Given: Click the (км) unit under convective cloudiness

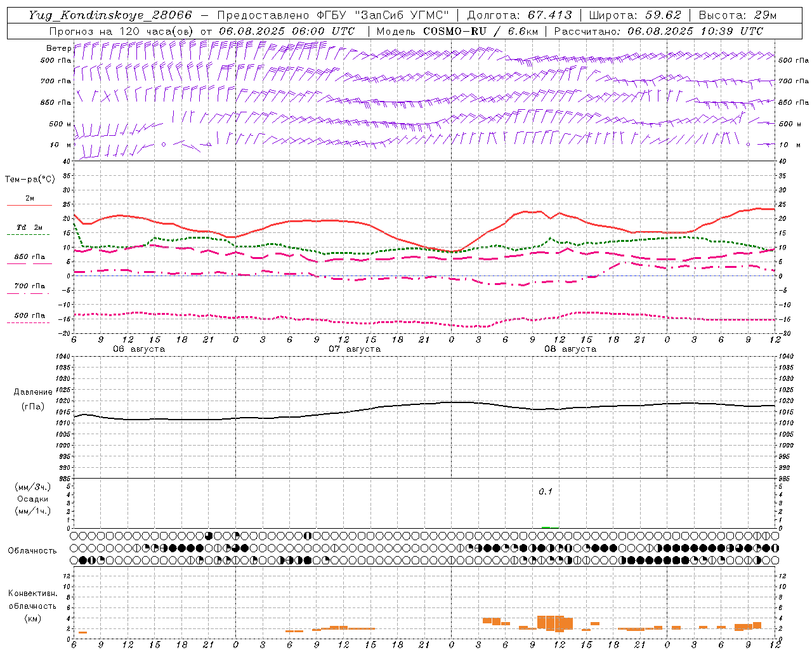Looking at the screenshot, I should click(32, 618).
